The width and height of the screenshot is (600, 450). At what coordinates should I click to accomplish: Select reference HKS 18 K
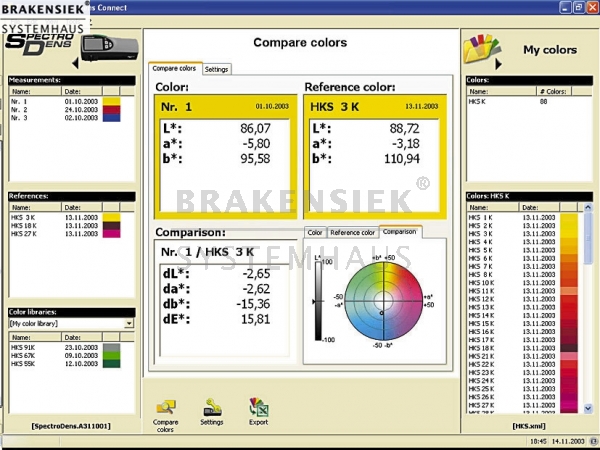click(65, 225)
